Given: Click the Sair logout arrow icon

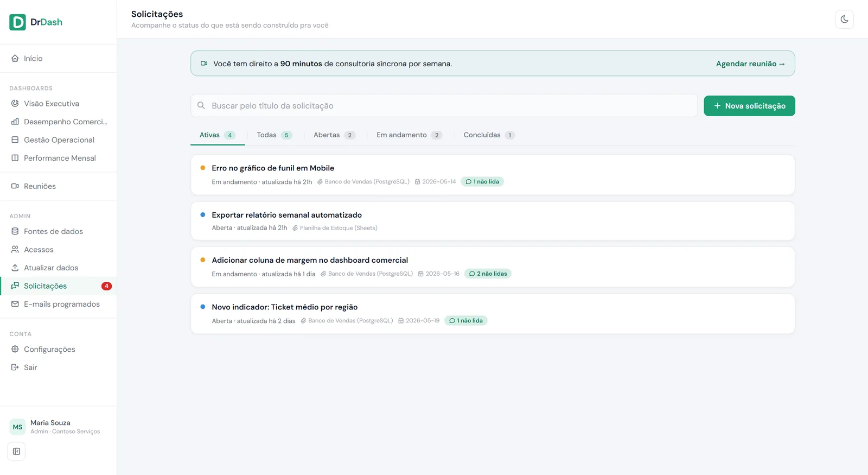Looking at the screenshot, I should tap(15, 368).
